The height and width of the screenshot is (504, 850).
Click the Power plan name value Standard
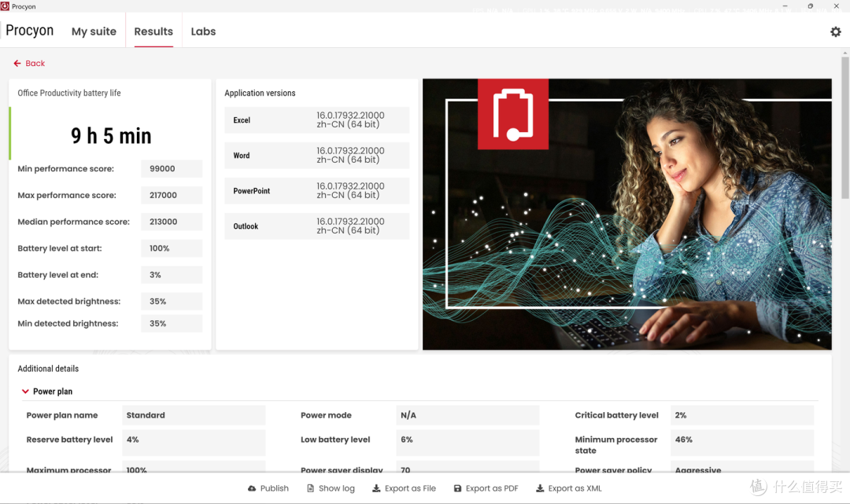(x=194, y=415)
